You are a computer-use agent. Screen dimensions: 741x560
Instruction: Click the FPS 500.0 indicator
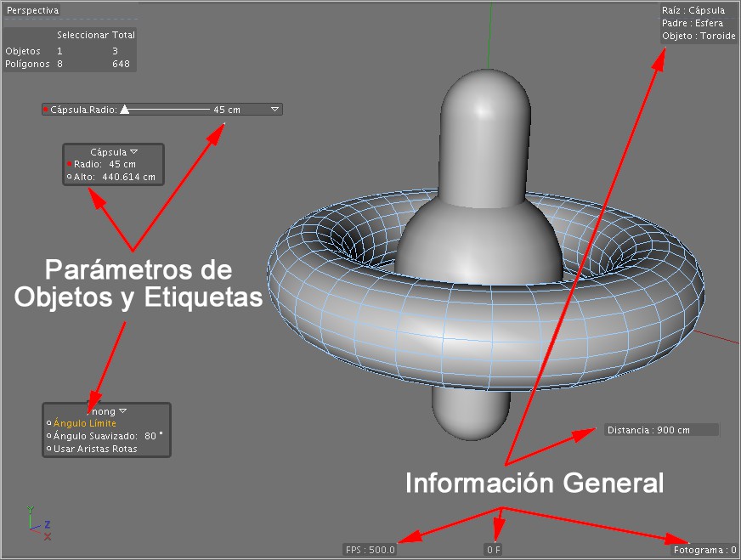370,550
